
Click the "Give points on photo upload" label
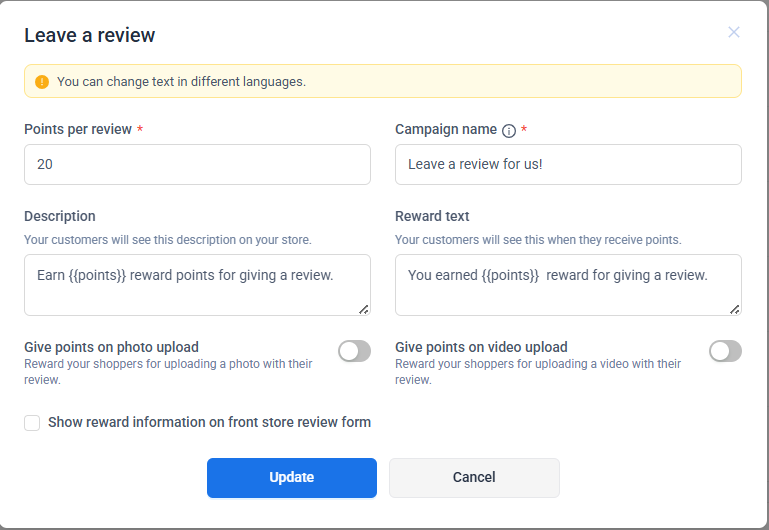click(111, 347)
